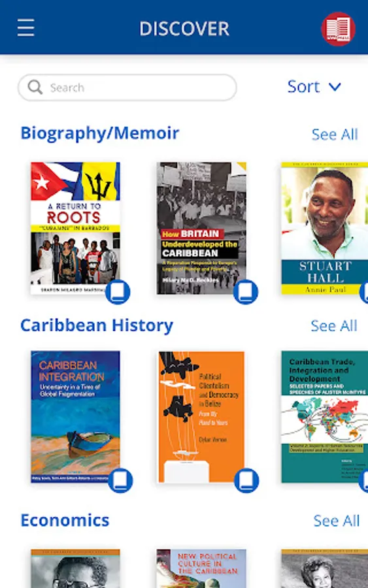This screenshot has height=588, width=368.
Task: Tap ebook badge on Caribbean Integration cover
Action: tap(120, 480)
